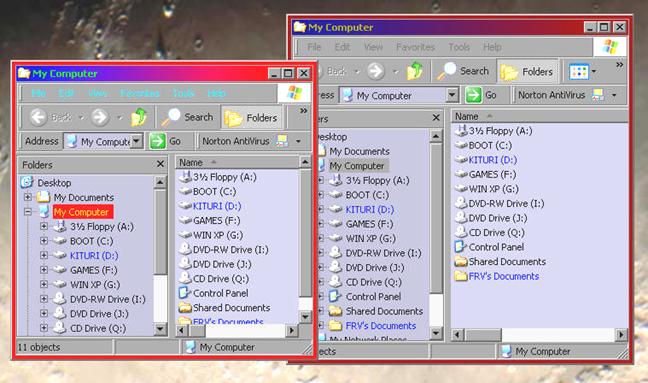Viewport: 648px width, 383px height.
Task: Select FRV's Documents in the back window list
Action: point(503,276)
